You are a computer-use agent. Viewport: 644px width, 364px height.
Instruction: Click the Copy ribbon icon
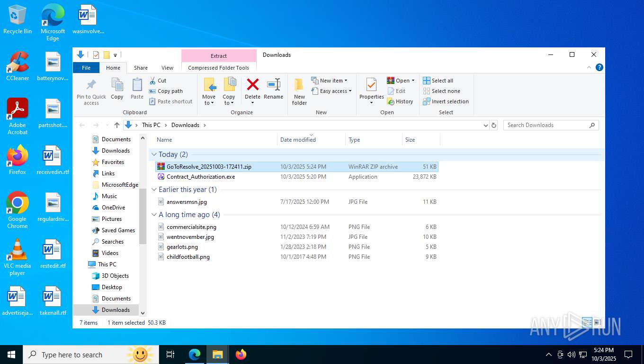pyautogui.click(x=117, y=85)
